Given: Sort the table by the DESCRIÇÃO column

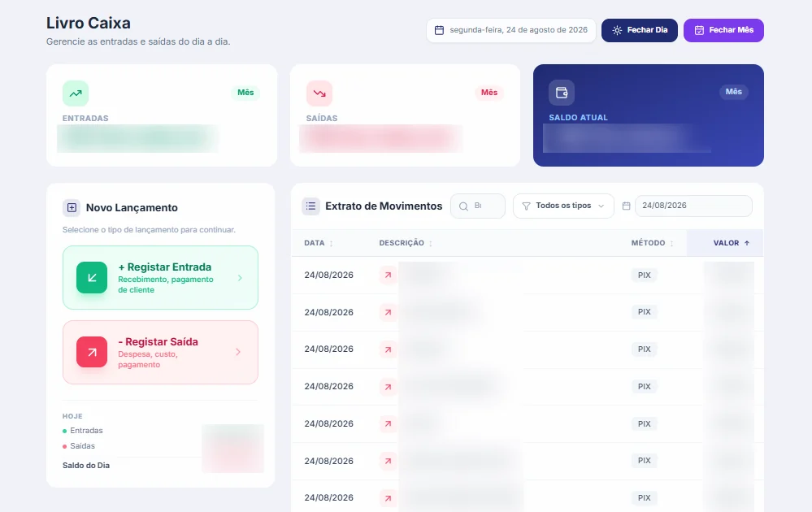Looking at the screenshot, I should [406, 243].
